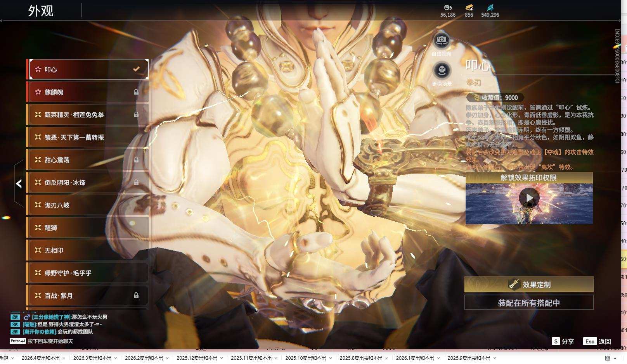
Task: Click the 效果定制 button
Action: point(529,284)
